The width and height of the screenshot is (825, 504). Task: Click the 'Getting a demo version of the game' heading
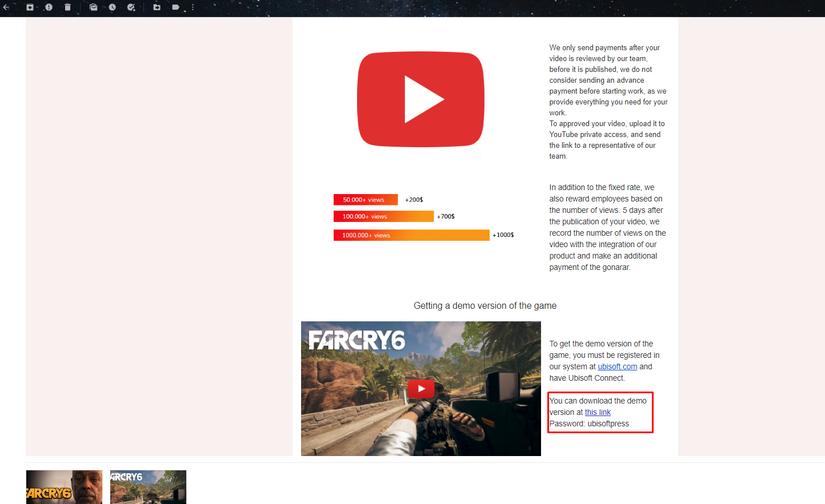pyautogui.click(x=485, y=306)
